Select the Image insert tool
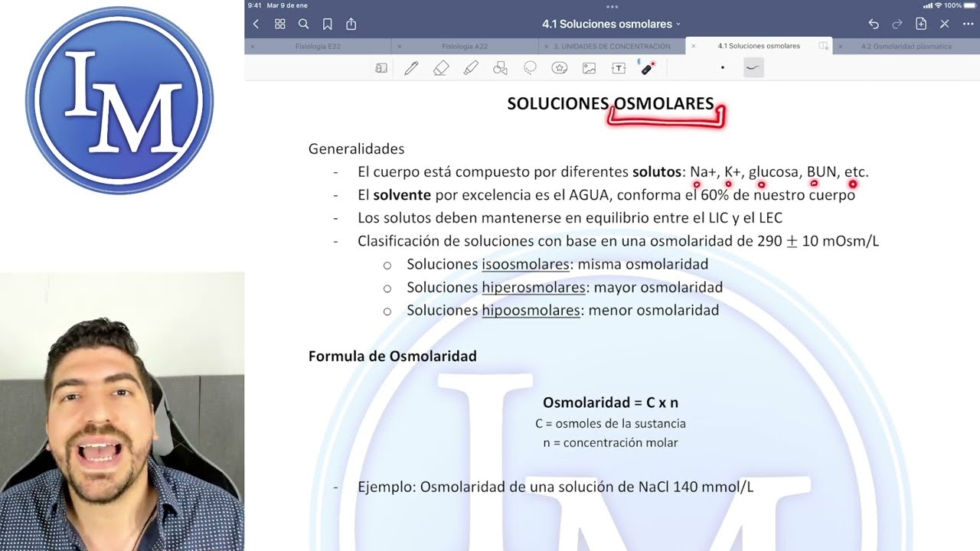 tap(589, 68)
